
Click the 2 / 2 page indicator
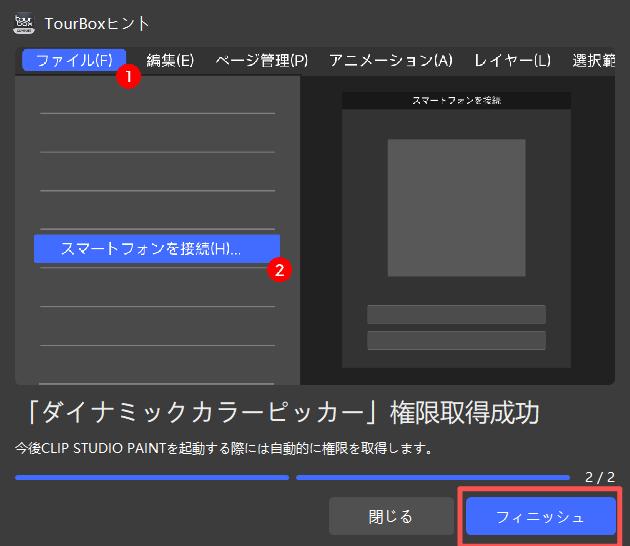point(598,478)
